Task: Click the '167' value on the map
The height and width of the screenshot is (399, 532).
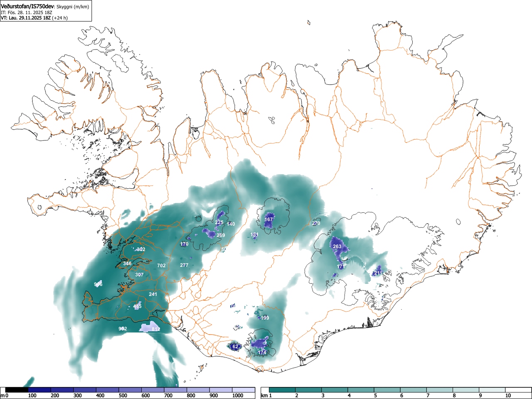Action: tap(269, 219)
